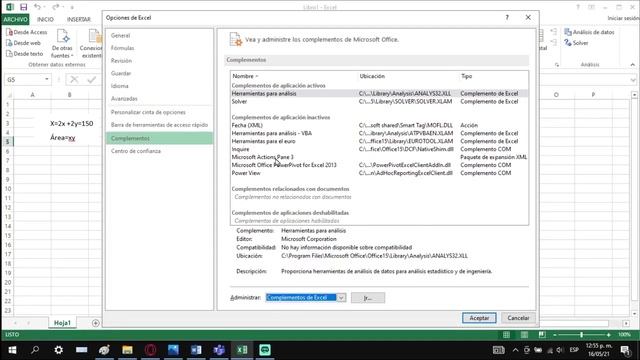The width and height of the screenshot is (640, 360).
Task: Click the Ir... button
Action: pyautogui.click(x=368, y=298)
